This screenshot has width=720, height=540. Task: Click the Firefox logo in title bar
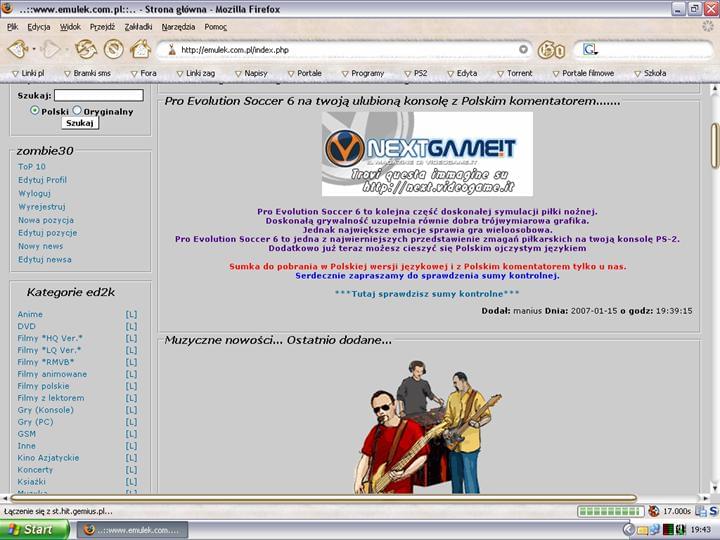point(6,8)
